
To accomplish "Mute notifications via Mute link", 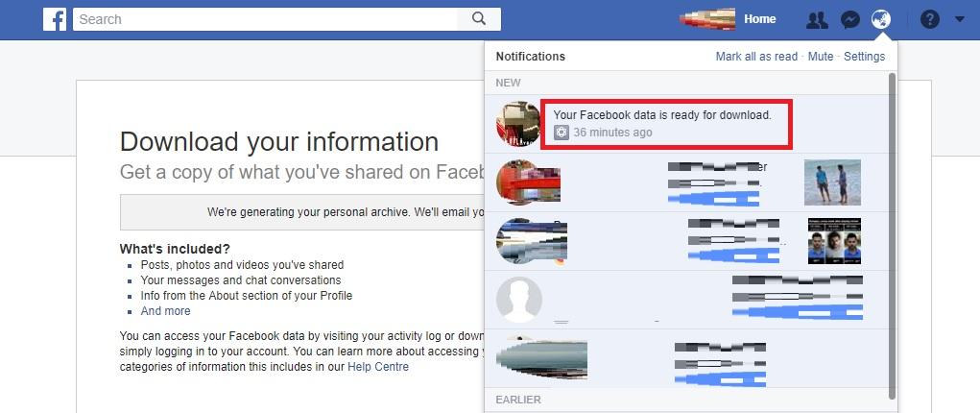I will point(821,57).
